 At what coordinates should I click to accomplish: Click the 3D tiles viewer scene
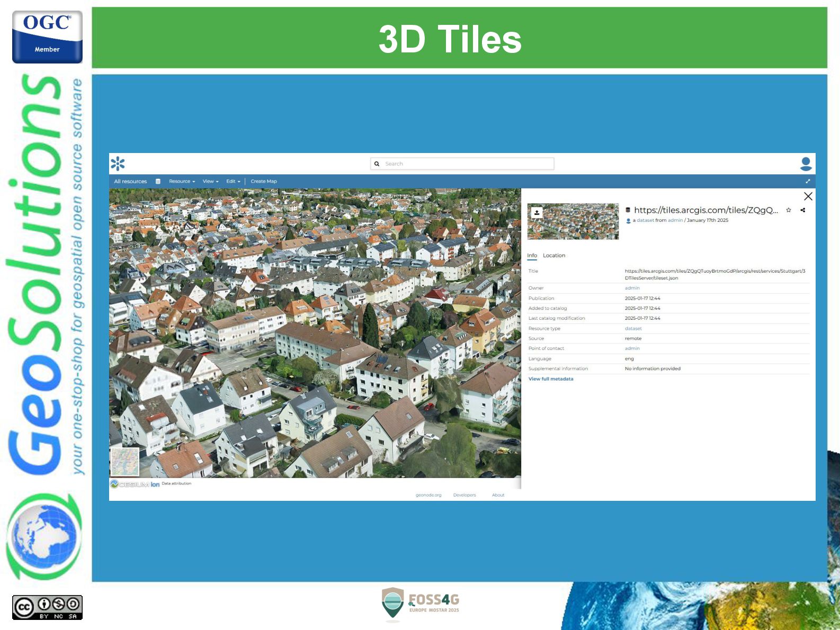(315, 333)
